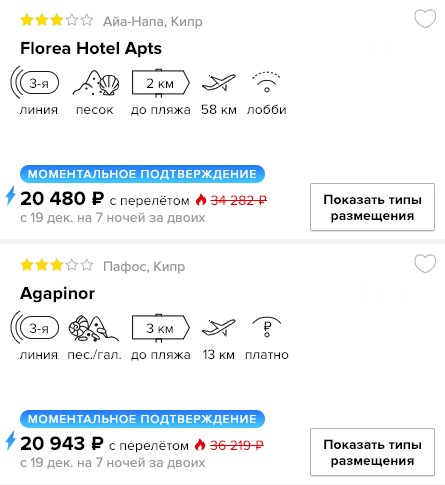
Task: Click the 13 km airport plane icon
Action: 219,327
